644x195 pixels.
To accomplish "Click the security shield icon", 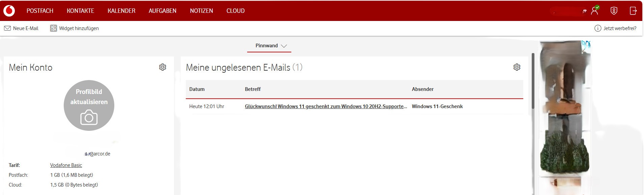I will point(614,11).
